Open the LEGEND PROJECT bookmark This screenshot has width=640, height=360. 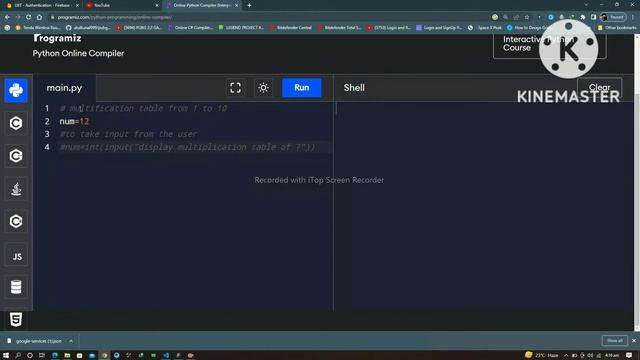pos(241,28)
